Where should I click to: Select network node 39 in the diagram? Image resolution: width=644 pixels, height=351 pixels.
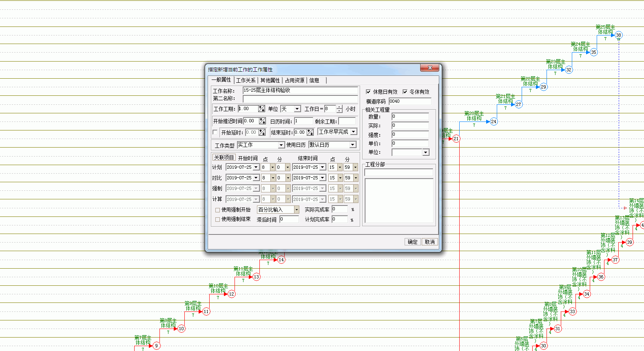coord(629,242)
